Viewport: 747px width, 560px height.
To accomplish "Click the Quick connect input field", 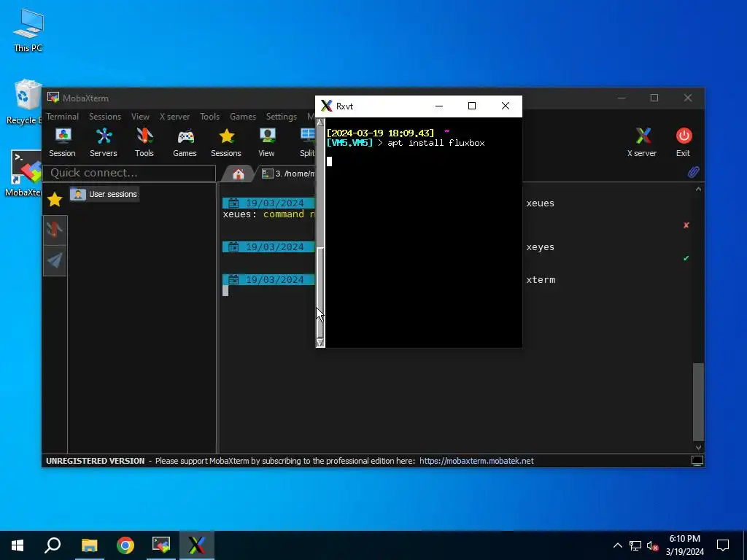I will (129, 173).
